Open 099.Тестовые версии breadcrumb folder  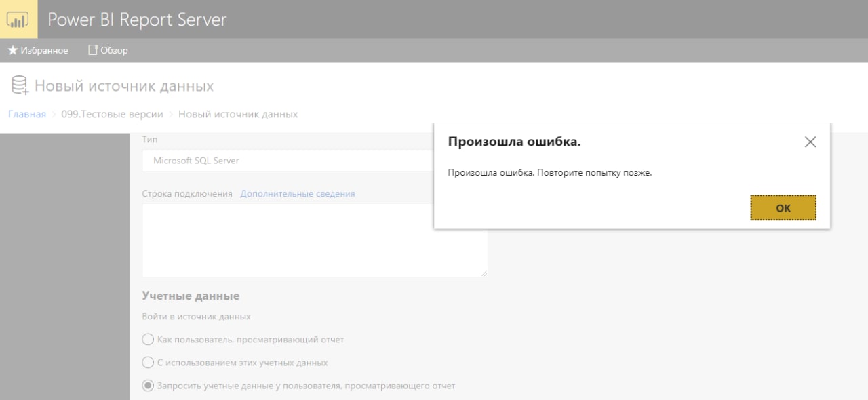112,114
